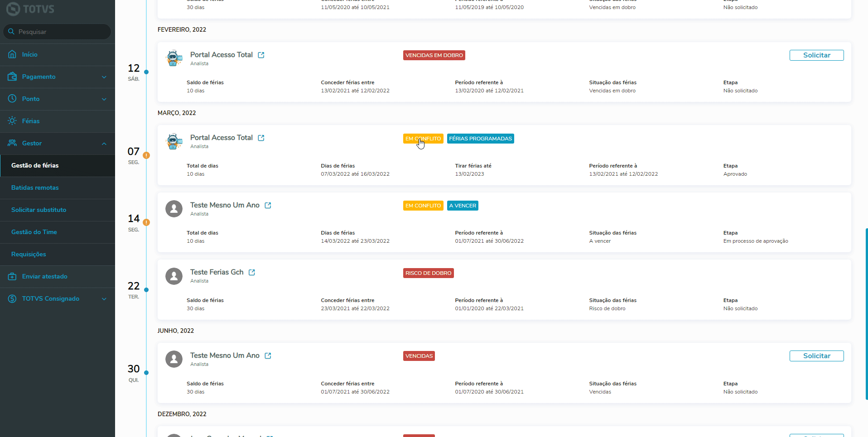Select Gestão de férias submenu
The height and width of the screenshot is (437, 868).
(58, 165)
